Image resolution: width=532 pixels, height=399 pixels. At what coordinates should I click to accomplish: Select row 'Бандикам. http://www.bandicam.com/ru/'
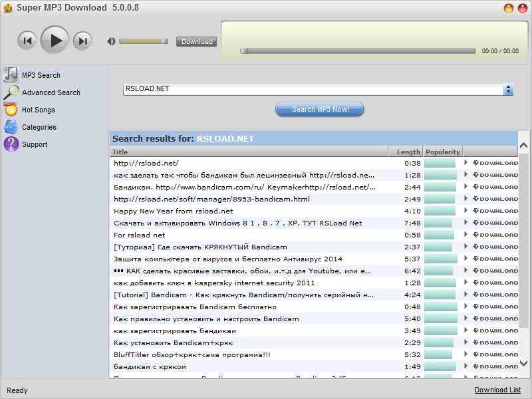pyautogui.click(x=314, y=187)
